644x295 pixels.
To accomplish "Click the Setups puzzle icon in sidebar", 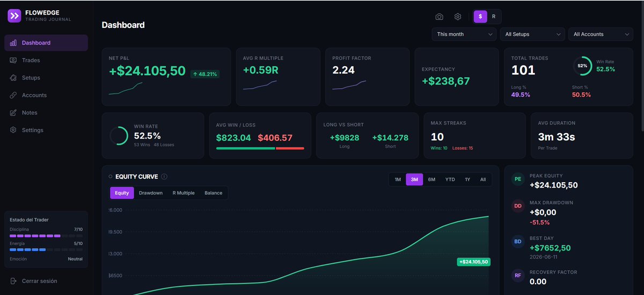I will click(x=13, y=78).
